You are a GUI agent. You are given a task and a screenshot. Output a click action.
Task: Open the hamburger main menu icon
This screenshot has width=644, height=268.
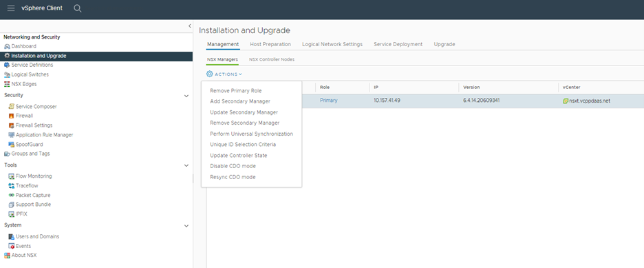coord(11,8)
